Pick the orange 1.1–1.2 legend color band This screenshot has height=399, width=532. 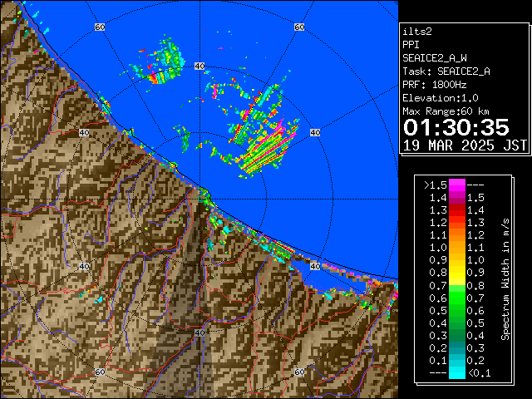point(456,235)
